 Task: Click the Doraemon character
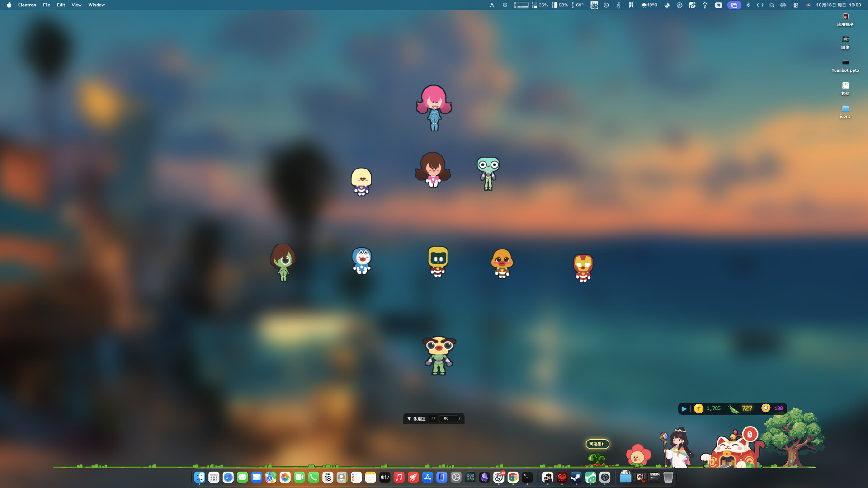(362, 261)
